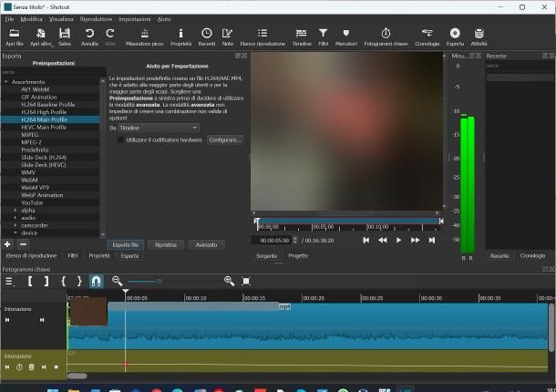The width and height of the screenshot is (556, 392).
Task: Save the project with Salva
Action: 65,37
